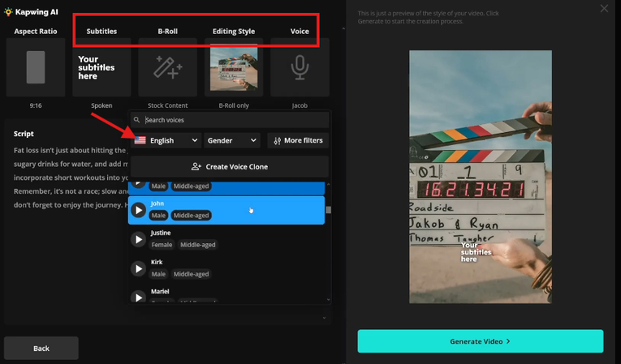Click the Female tag under Justine
Viewport: 621px width, 364px height.
(162, 245)
